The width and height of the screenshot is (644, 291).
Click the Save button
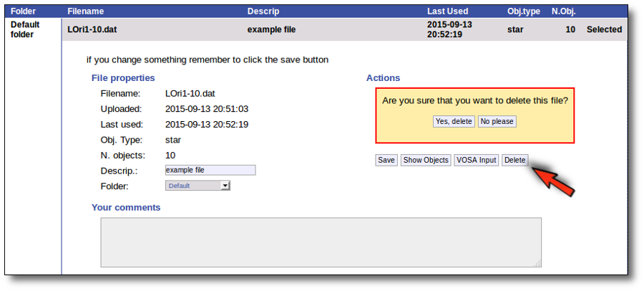(x=386, y=160)
